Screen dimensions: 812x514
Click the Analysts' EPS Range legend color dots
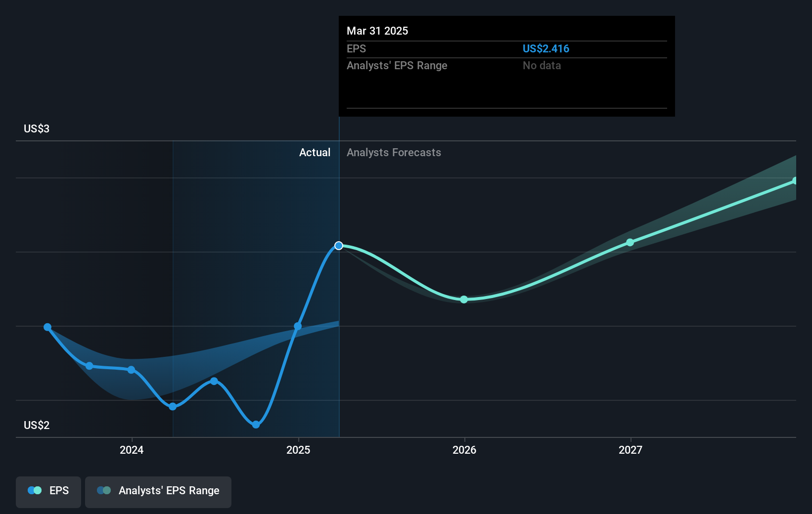pyautogui.click(x=104, y=490)
